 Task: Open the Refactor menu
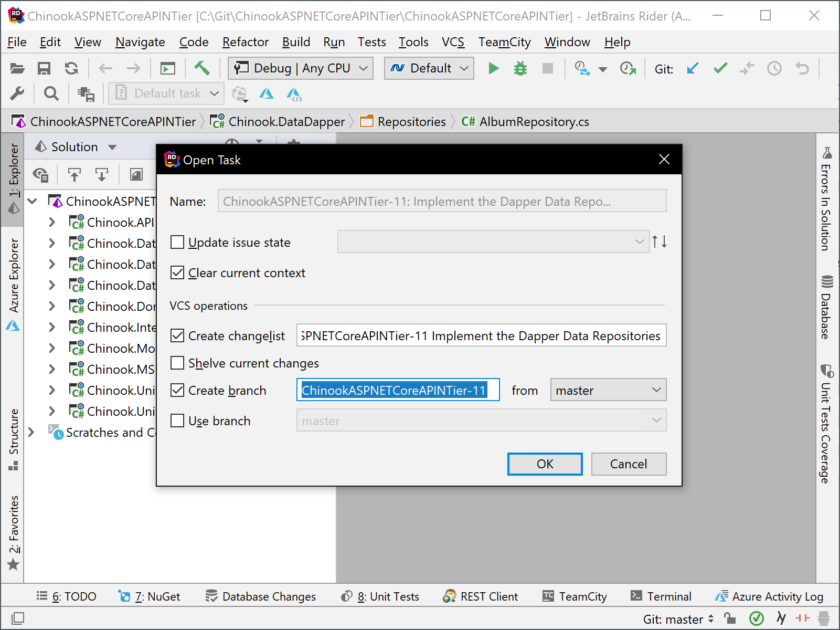[246, 42]
